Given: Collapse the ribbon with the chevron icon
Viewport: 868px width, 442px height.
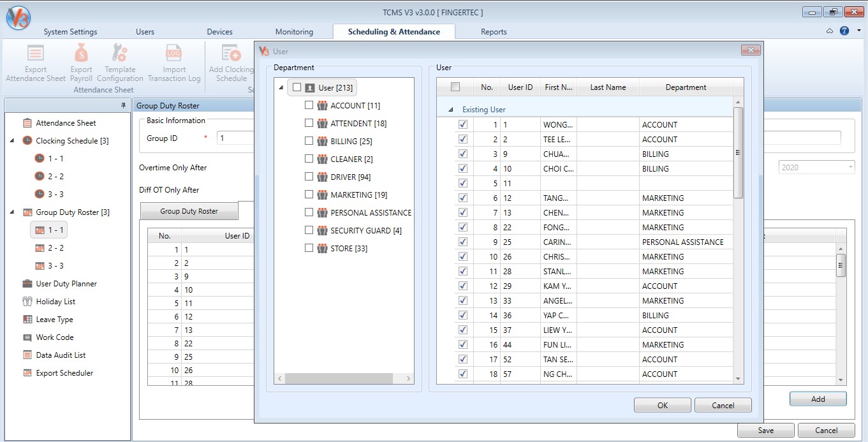Looking at the screenshot, I should point(830,31).
